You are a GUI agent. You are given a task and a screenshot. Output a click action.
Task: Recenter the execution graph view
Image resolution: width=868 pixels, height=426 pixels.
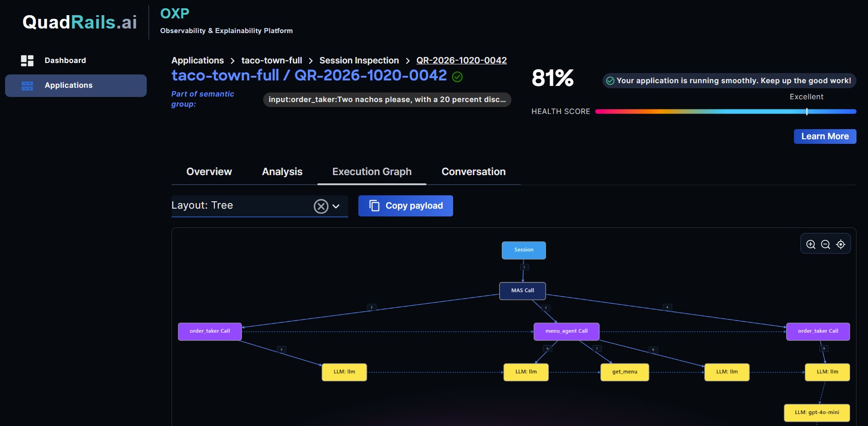(x=840, y=244)
